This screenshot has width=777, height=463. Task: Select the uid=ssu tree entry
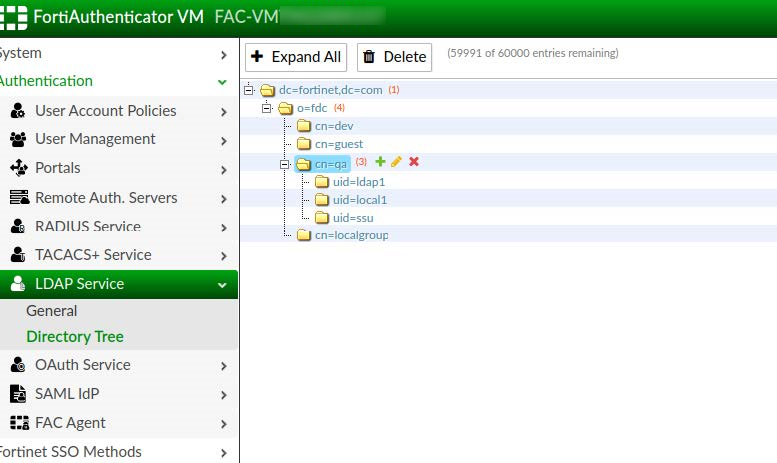coord(353,218)
